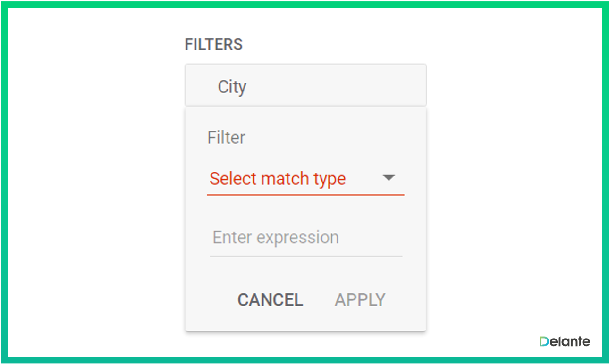The width and height of the screenshot is (609, 364).
Task: Confirm the City filter with APPLY
Action: point(360,300)
